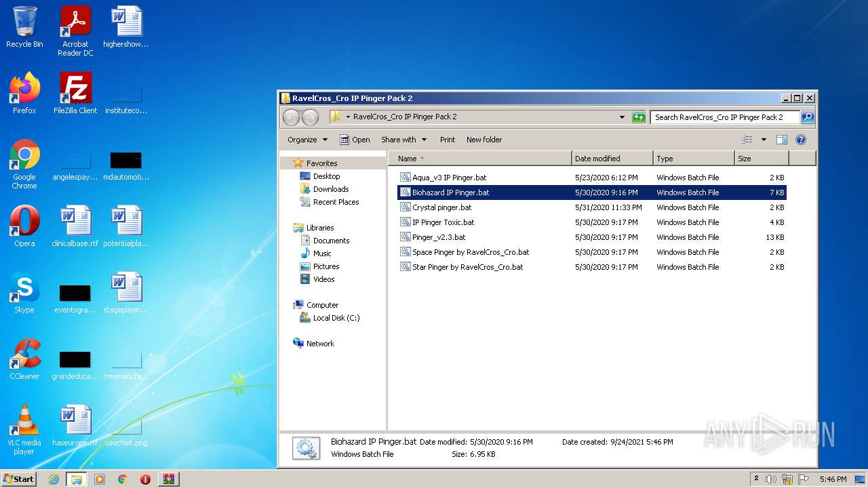Open potentialpla Word document icon
This screenshot has width=868, height=488.
point(126,226)
